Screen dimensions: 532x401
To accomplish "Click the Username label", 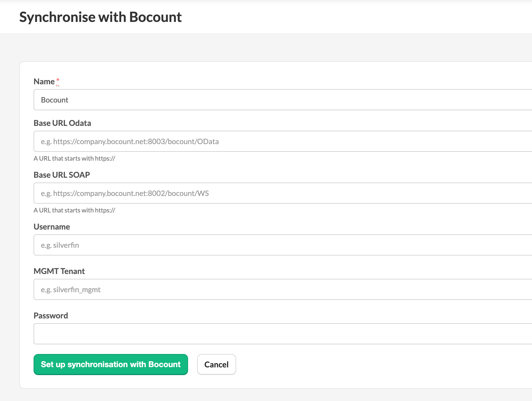I will (52, 227).
